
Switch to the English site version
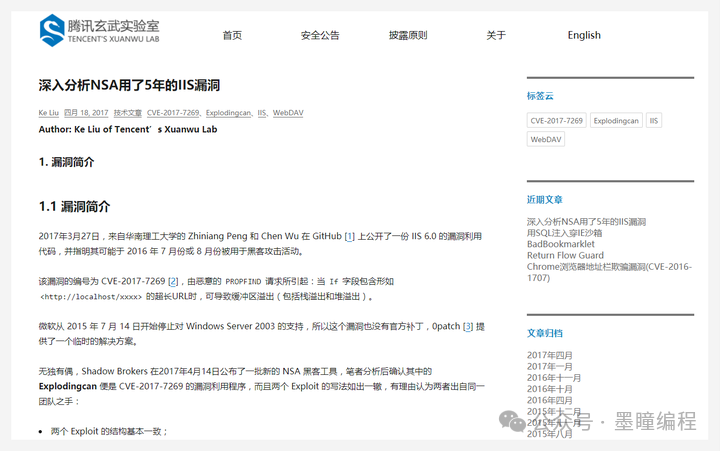pos(584,35)
